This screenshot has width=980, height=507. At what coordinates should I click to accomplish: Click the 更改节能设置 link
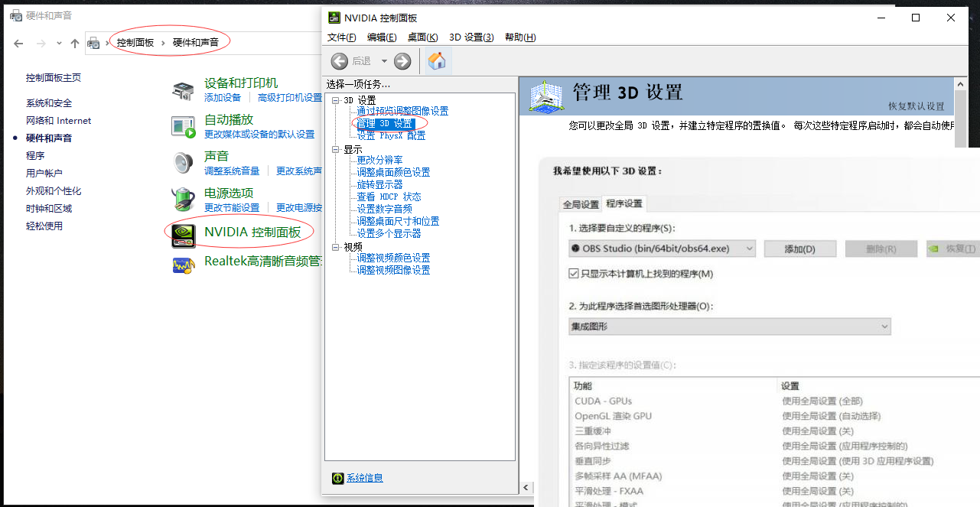point(232,208)
